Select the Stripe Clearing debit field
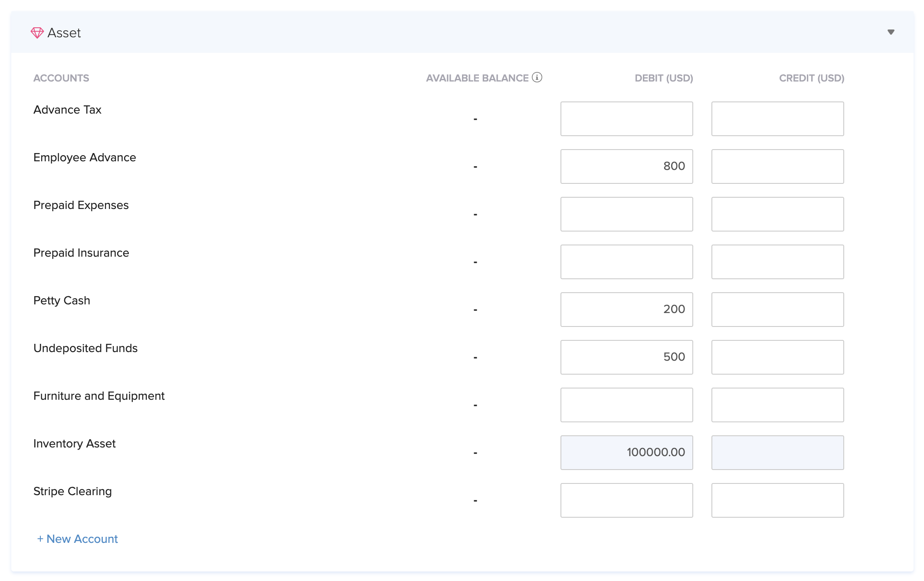Viewport: 924px width, 581px height. tap(626, 500)
